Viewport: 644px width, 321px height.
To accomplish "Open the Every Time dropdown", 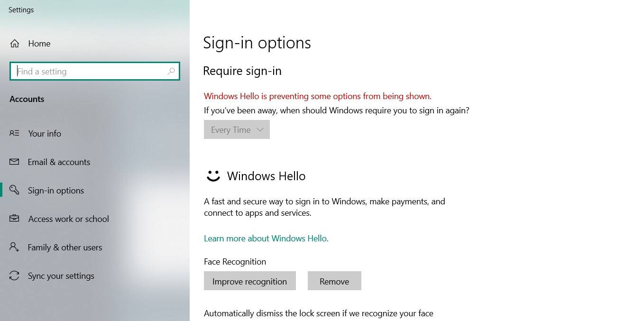I will 237,129.
